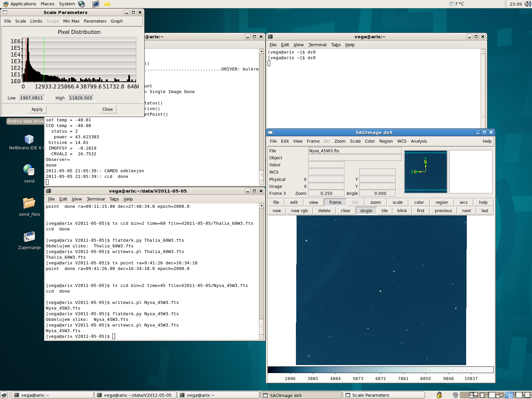Select the zoom button group in ds9 buttonbar
The width and height of the screenshot is (532, 399).
point(375,202)
